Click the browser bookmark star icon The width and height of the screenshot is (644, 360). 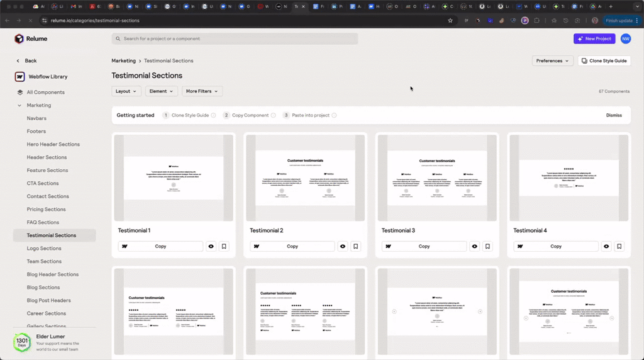[450, 21]
